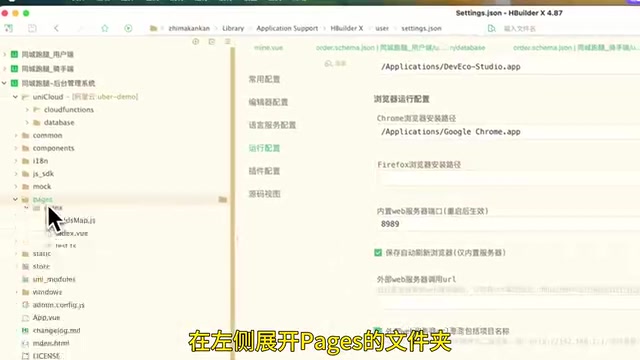Click the save file toolbar icon

click(x=32, y=28)
